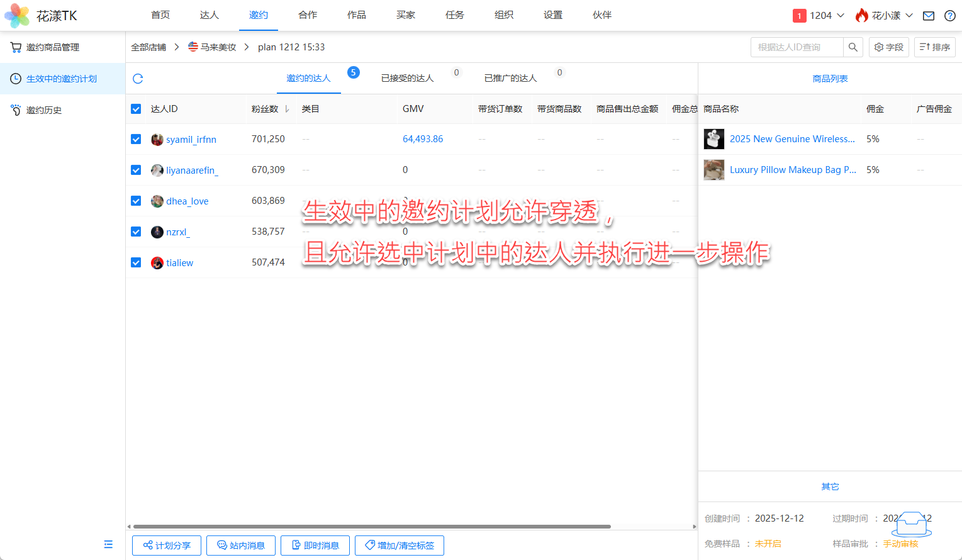
Task: Sort by 粉丝数 column arrow
Action: [287, 109]
